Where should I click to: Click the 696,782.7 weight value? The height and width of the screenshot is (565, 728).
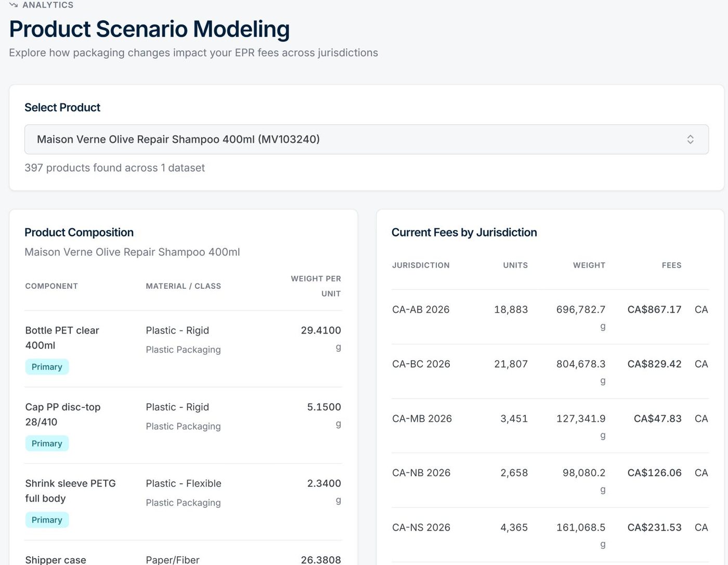tap(581, 310)
